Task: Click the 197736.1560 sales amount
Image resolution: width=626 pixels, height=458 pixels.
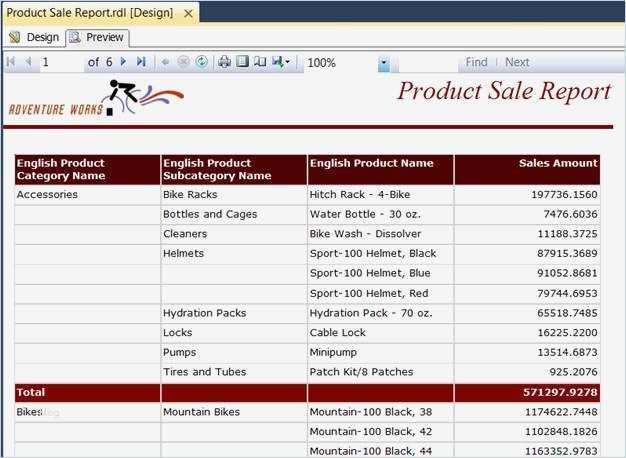Action: (564, 195)
